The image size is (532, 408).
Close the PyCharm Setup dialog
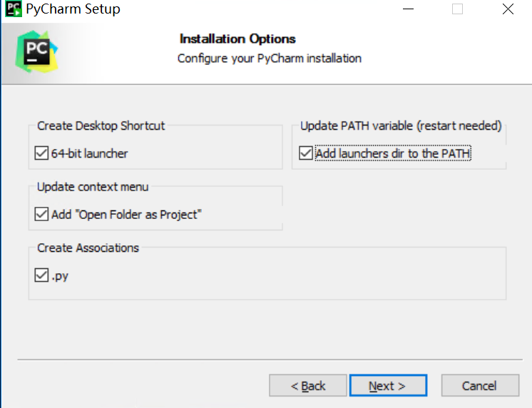(x=508, y=9)
